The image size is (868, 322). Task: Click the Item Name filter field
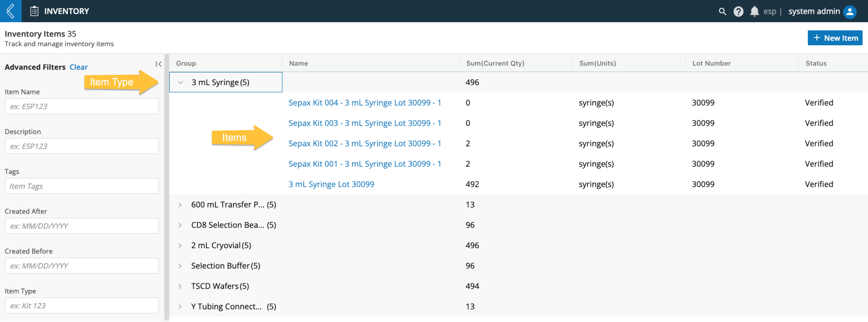[x=81, y=106]
